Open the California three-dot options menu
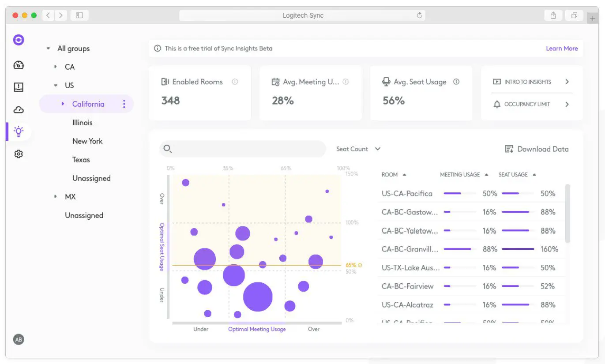This screenshot has height=364, width=605. [x=124, y=104]
